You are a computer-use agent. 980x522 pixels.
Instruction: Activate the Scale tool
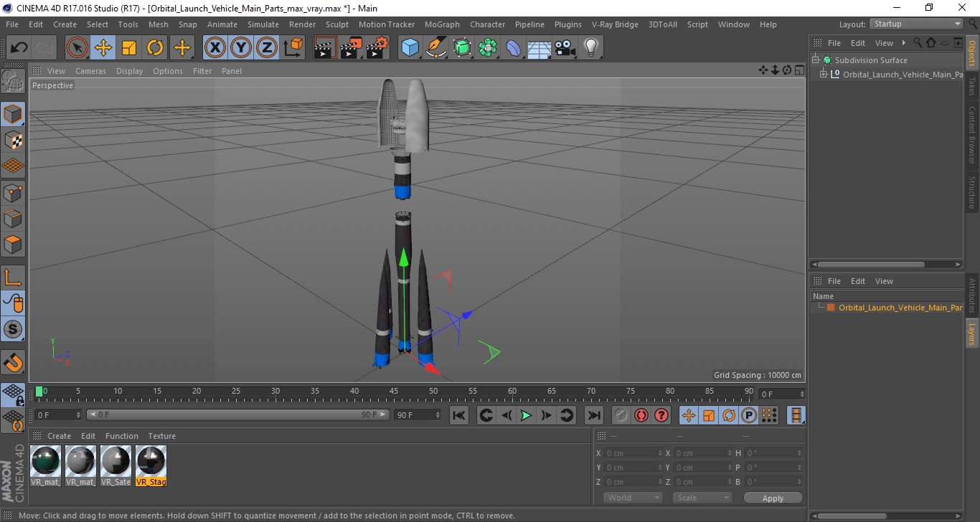(129, 48)
